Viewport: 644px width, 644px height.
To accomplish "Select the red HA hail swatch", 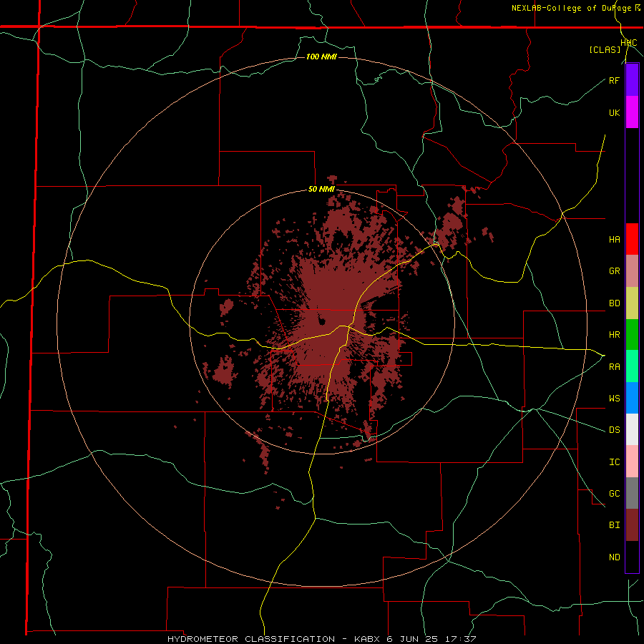I will click(632, 239).
